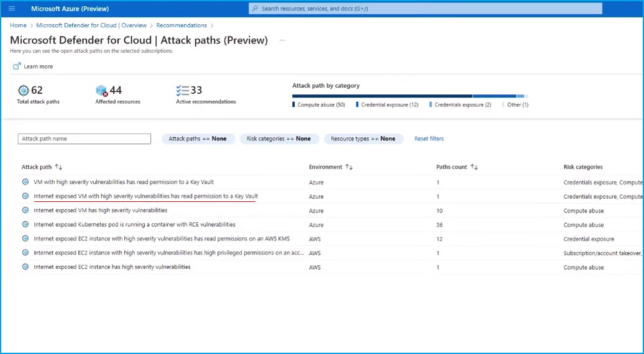Click the search magnifier icon in top bar
The image size is (644, 354).
(x=255, y=8)
